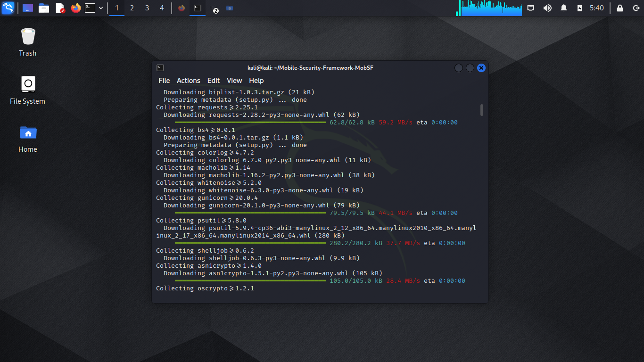Click the 'Collecting oscrypto≥1.2.1' line

[205, 288]
